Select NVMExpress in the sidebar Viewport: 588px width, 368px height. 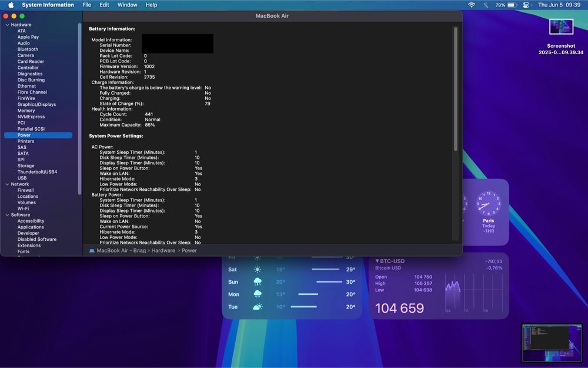coord(31,117)
